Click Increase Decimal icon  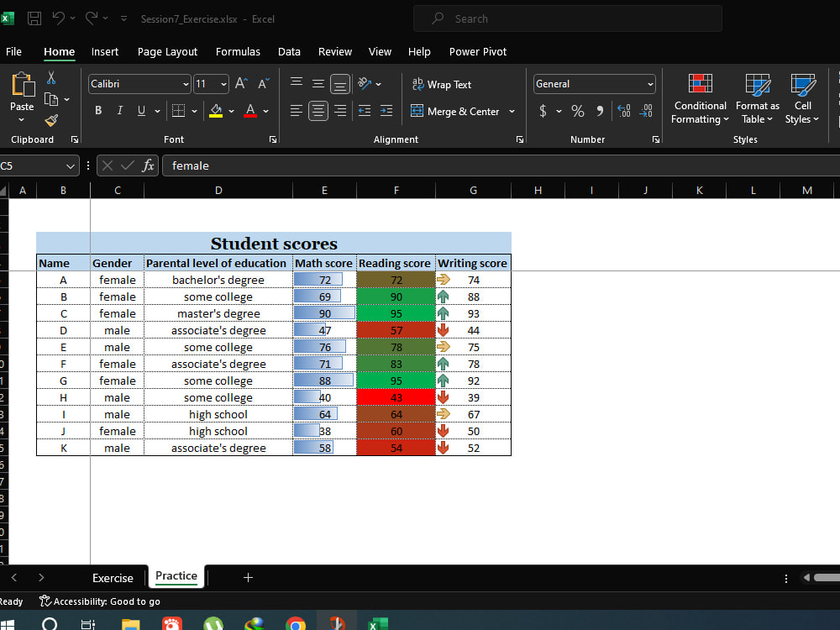[x=623, y=111]
